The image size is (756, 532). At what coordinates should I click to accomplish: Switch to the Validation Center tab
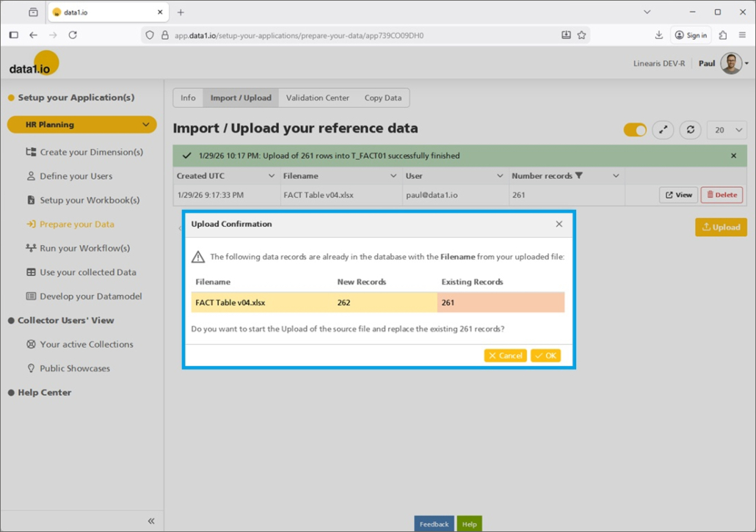(317, 98)
